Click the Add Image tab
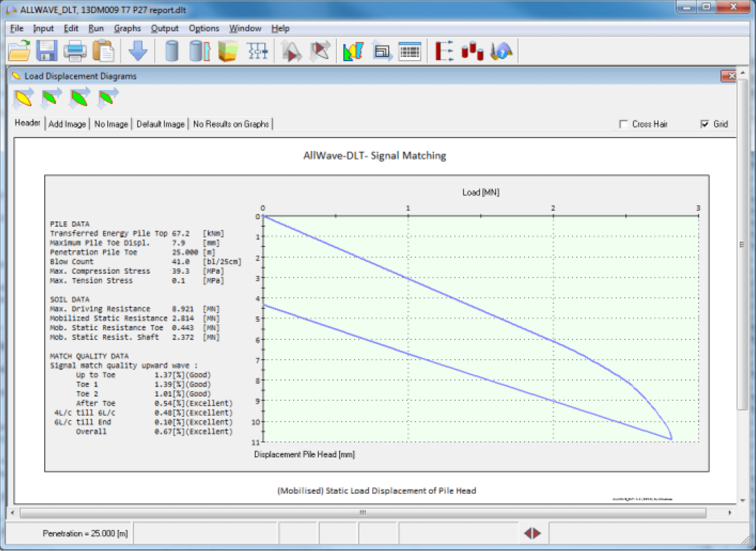Viewport: 756px width, 551px height. 67,124
